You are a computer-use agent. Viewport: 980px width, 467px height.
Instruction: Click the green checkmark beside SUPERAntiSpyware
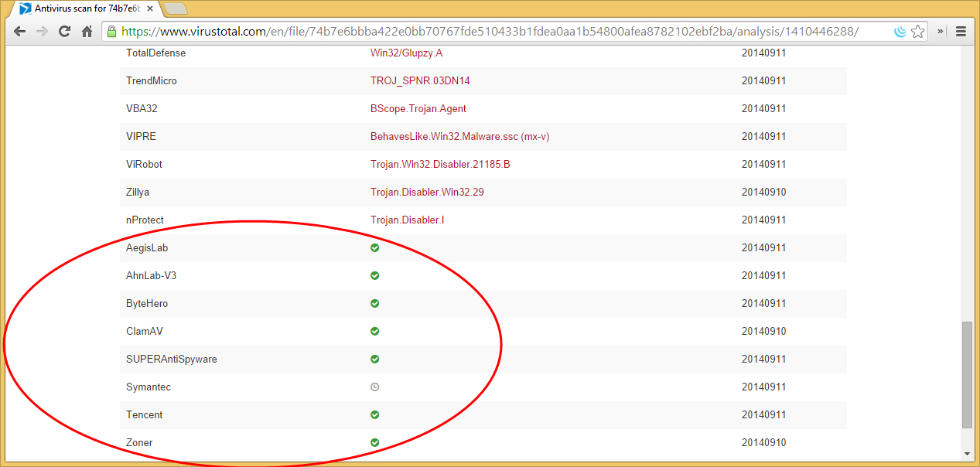374,359
